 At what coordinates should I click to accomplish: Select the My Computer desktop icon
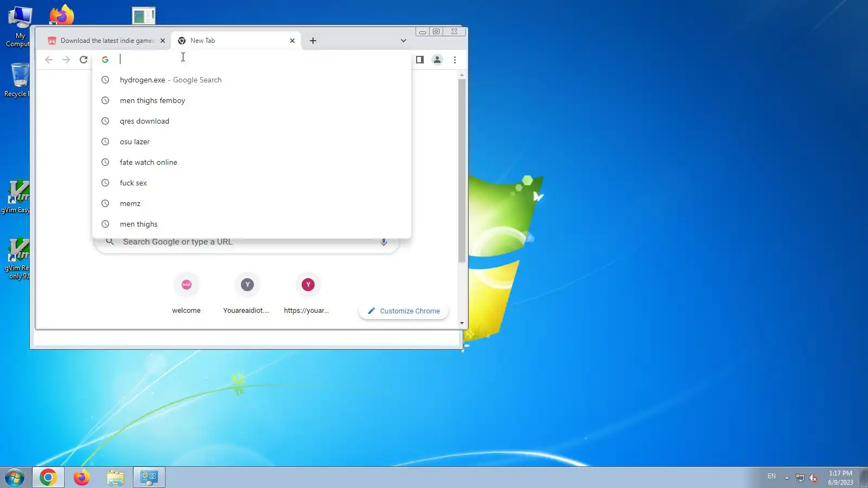coord(19,27)
